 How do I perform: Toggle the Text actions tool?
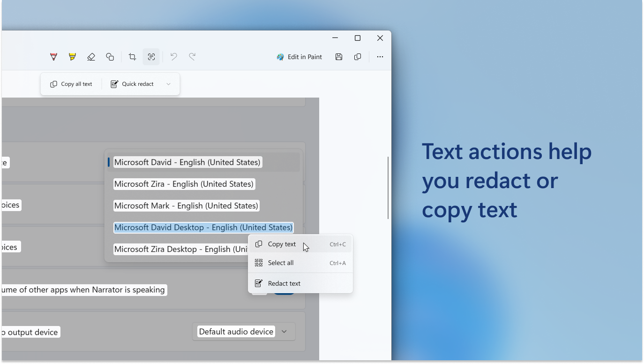(151, 56)
